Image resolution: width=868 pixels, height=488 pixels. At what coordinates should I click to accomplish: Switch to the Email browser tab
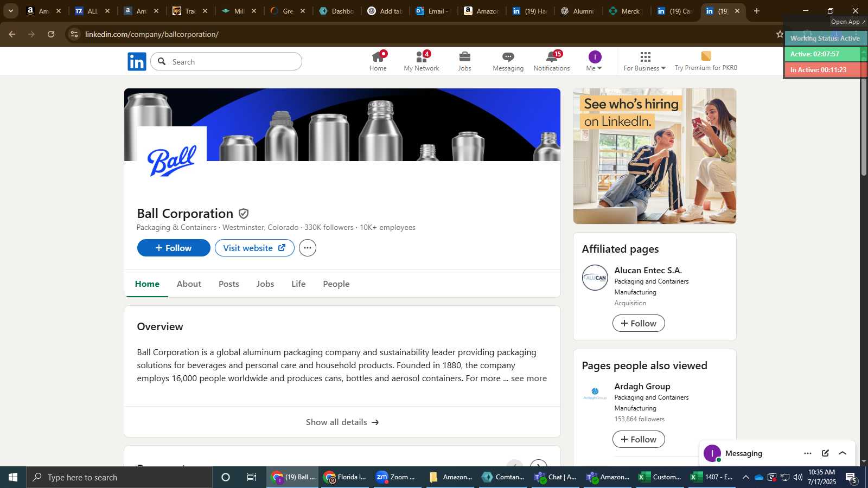[x=433, y=11]
